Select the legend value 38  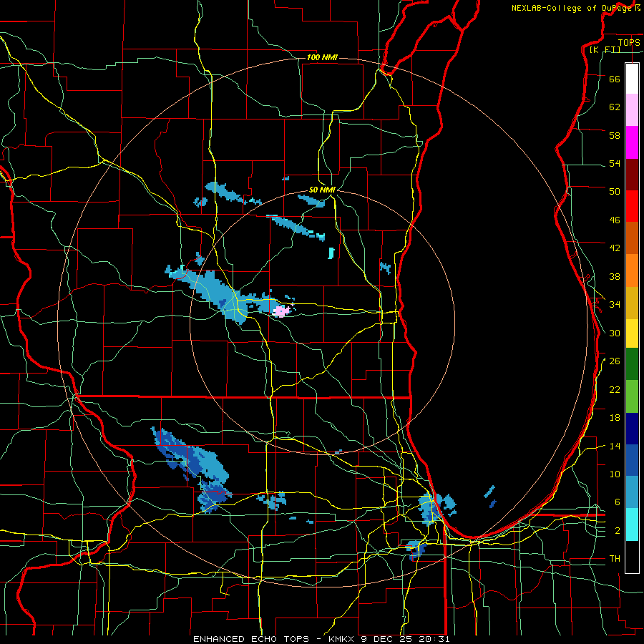tap(615, 276)
